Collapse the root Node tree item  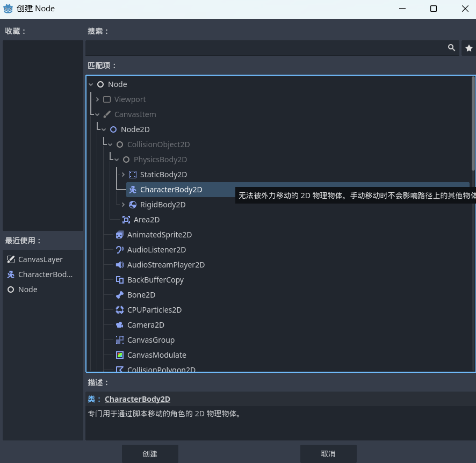91,84
